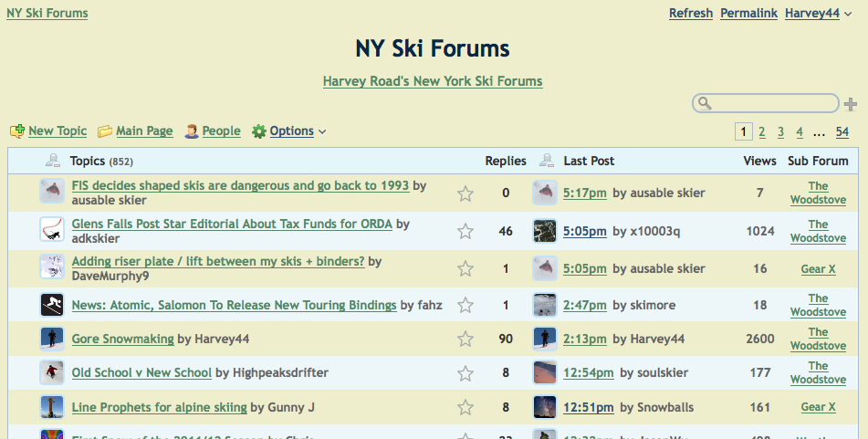
Task: Toggle star for Gore Snowmaking topic
Action: tap(465, 339)
